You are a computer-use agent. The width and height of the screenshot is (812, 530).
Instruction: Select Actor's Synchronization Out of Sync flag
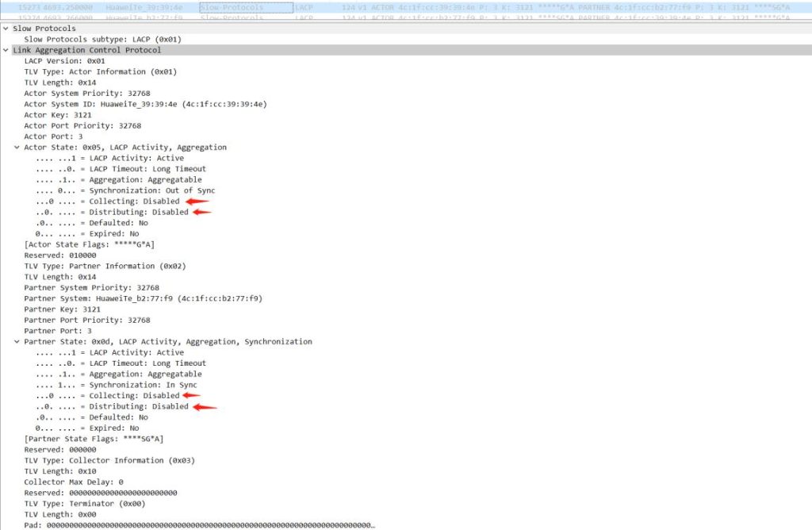pos(125,190)
